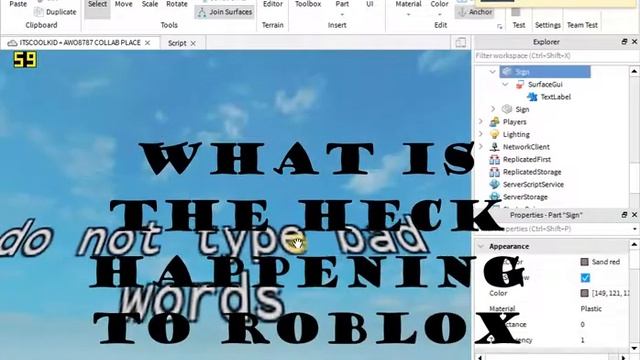Click the Players service icon
640x360 pixels.
pos(494,122)
